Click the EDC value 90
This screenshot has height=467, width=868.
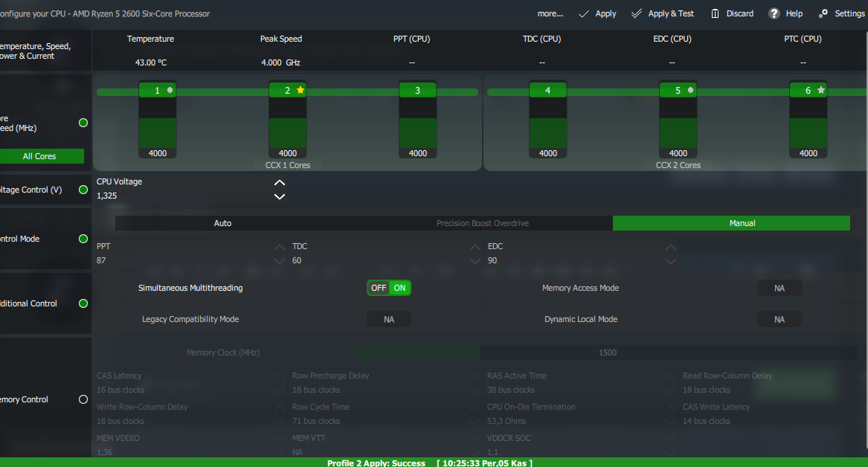[492, 260]
